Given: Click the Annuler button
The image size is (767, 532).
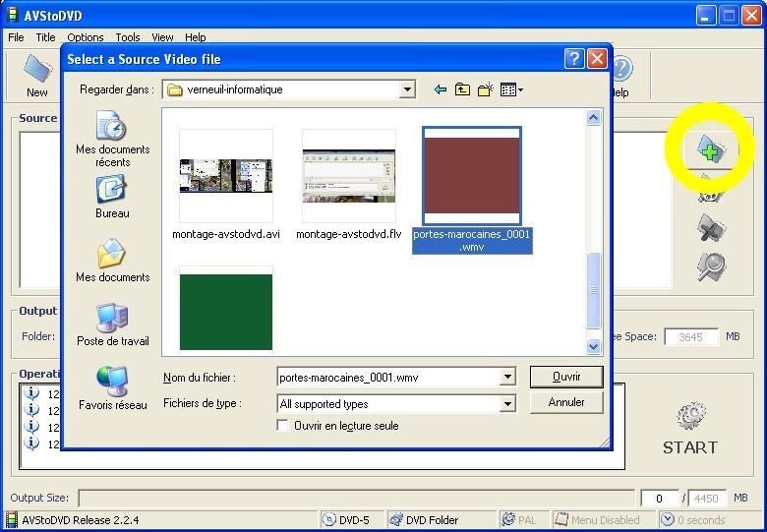Looking at the screenshot, I should click(565, 402).
